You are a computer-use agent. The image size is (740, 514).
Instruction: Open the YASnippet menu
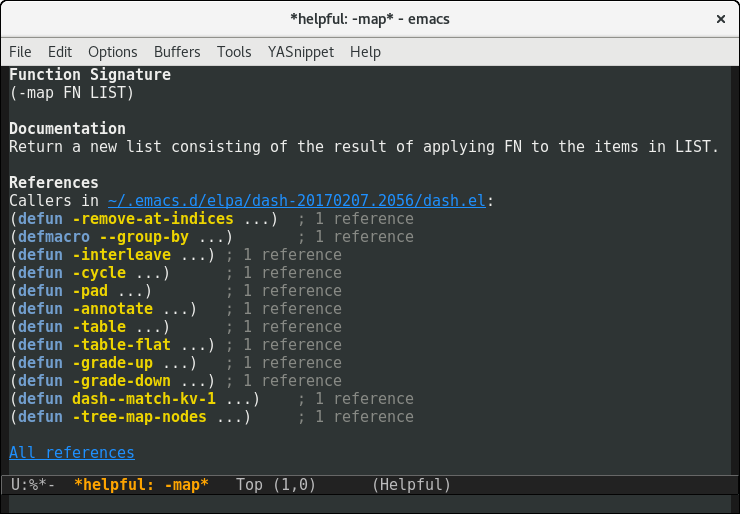(300, 52)
